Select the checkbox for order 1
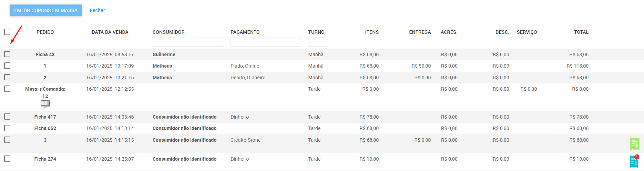This screenshot has height=171, width=644. [7, 66]
